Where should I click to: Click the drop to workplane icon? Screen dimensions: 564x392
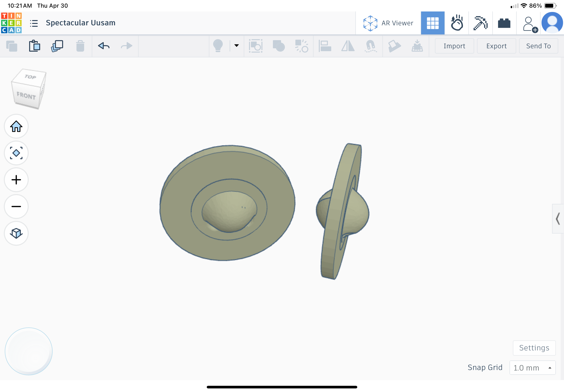[417, 46]
